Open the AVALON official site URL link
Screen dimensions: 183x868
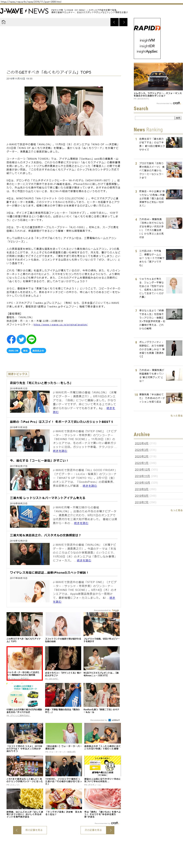tap(61, 324)
